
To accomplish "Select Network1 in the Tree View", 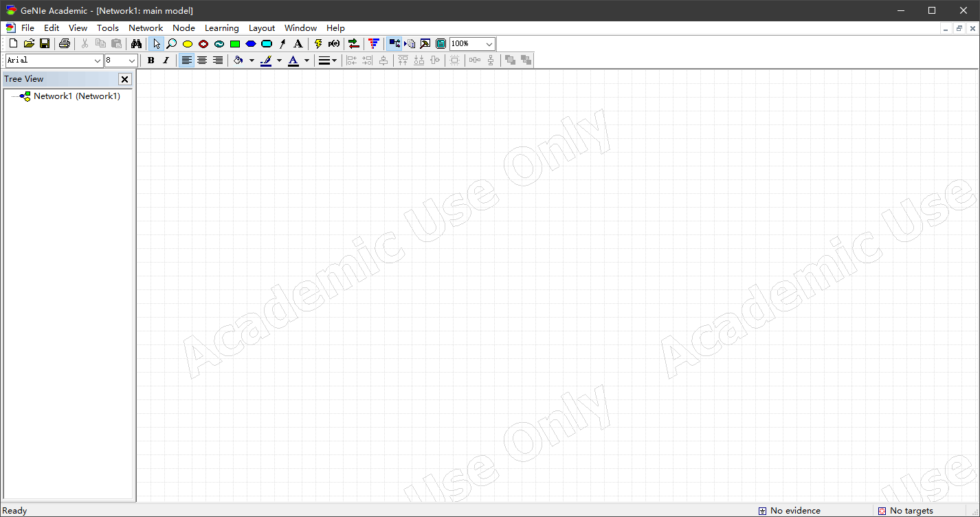I will tap(76, 96).
